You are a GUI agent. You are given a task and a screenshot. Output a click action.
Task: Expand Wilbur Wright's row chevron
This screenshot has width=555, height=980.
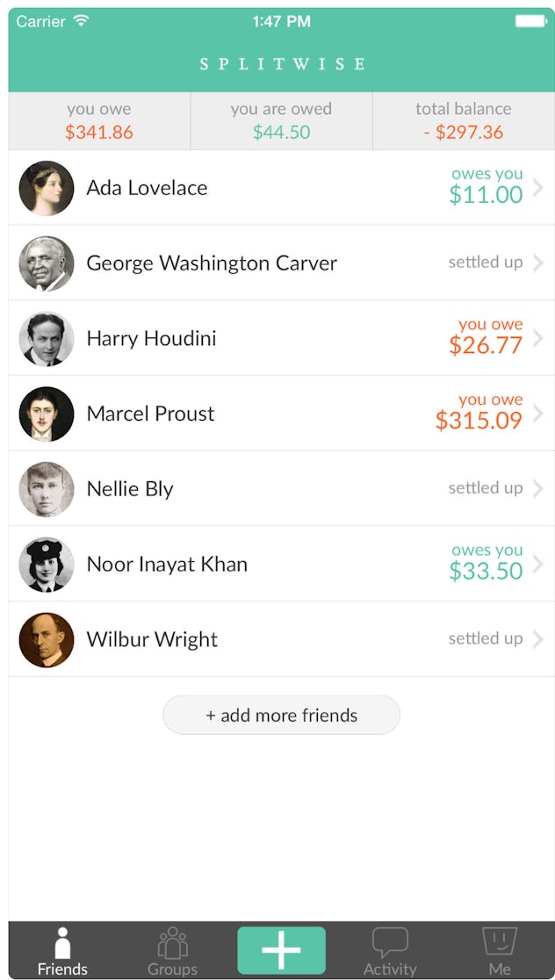point(541,639)
